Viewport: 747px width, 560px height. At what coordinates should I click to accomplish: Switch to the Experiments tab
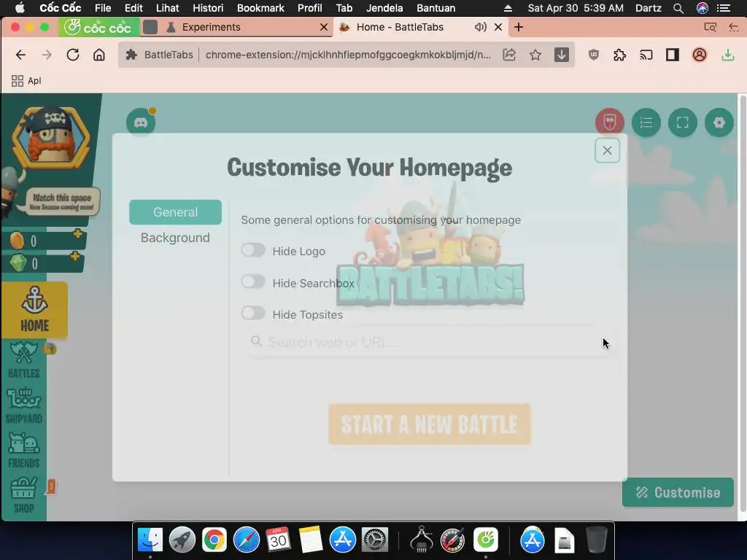pyautogui.click(x=211, y=27)
